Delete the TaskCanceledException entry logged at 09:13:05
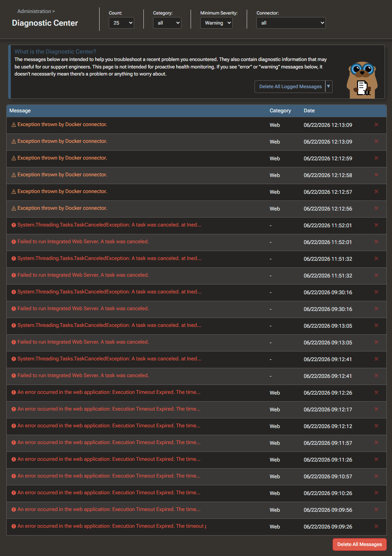 point(376,325)
